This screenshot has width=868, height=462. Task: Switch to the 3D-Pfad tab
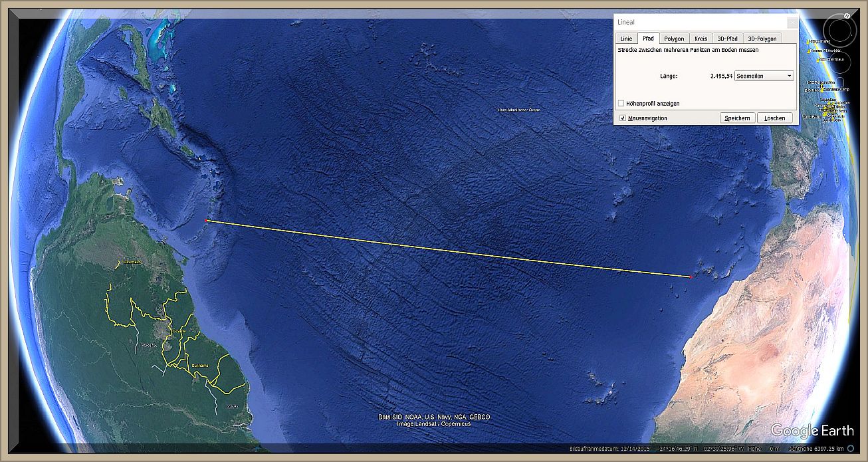726,39
